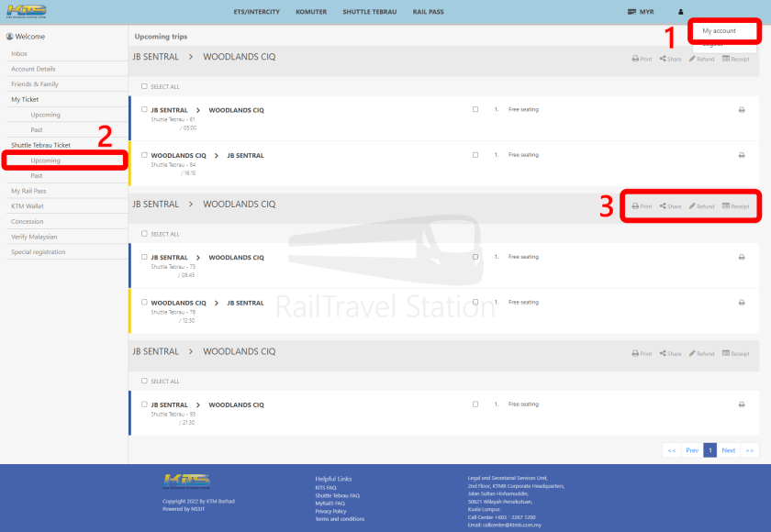Viewport: 771px width, 532px height.
Task: Share the second booking group
Action: (x=671, y=206)
